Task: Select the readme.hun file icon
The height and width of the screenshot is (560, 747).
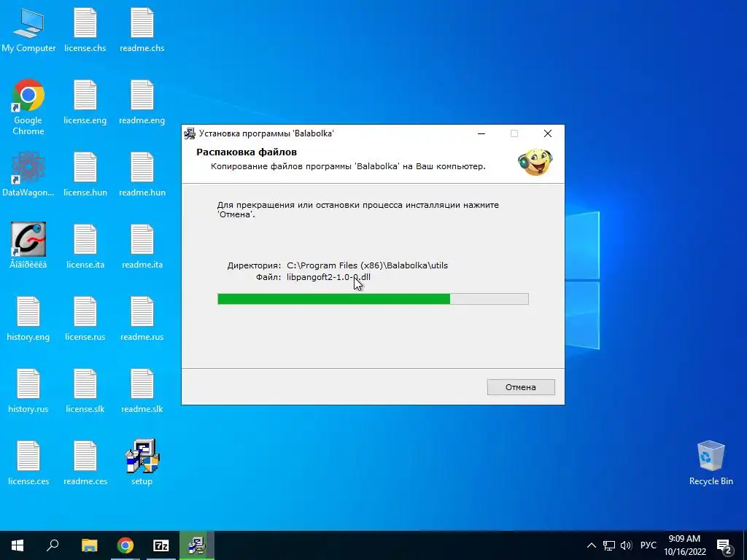Action: coord(142,174)
